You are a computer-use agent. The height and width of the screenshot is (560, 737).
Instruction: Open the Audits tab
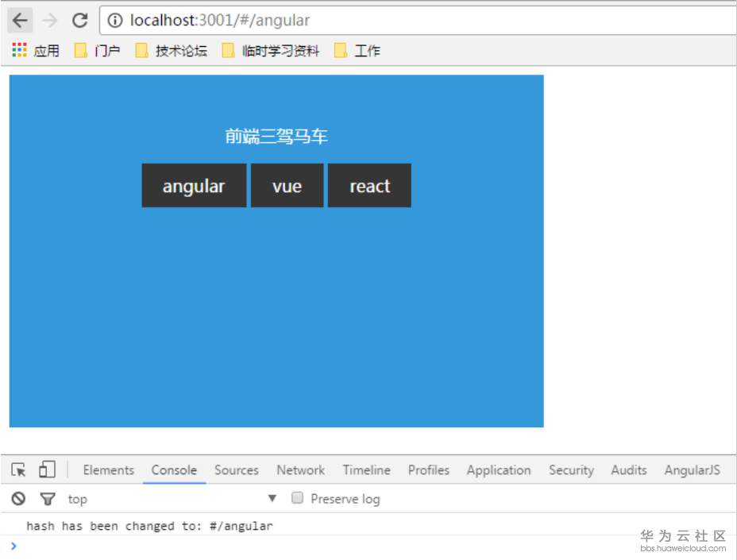pyautogui.click(x=629, y=469)
